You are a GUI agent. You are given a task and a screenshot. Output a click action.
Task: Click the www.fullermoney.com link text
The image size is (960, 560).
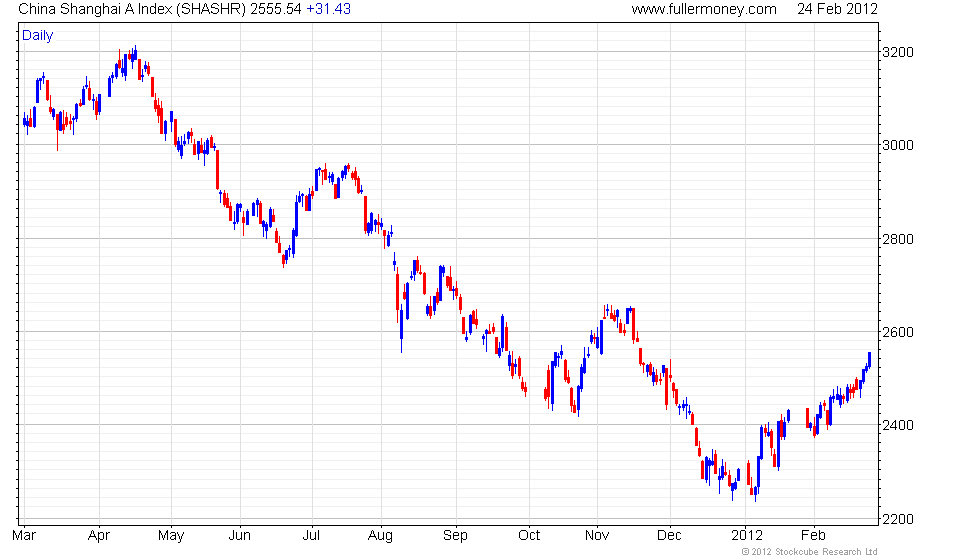point(704,9)
